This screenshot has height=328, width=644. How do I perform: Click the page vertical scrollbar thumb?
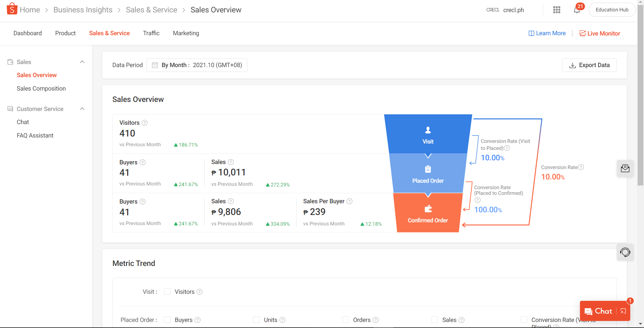tap(640, 95)
